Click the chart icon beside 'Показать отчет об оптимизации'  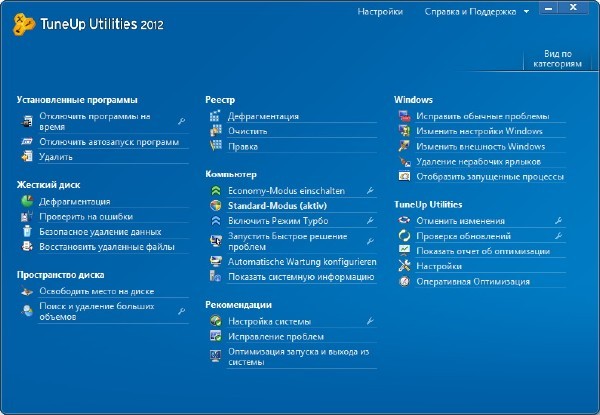click(x=404, y=251)
